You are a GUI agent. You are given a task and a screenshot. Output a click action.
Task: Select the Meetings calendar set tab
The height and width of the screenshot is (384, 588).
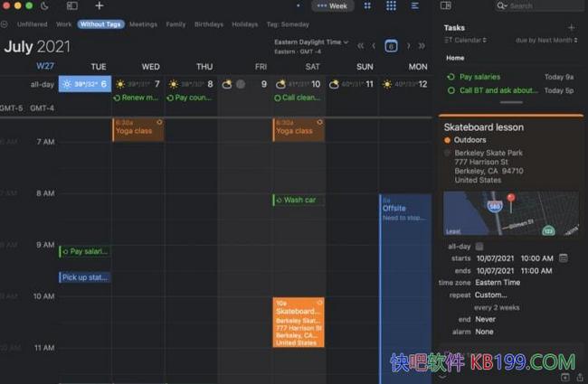point(143,24)
